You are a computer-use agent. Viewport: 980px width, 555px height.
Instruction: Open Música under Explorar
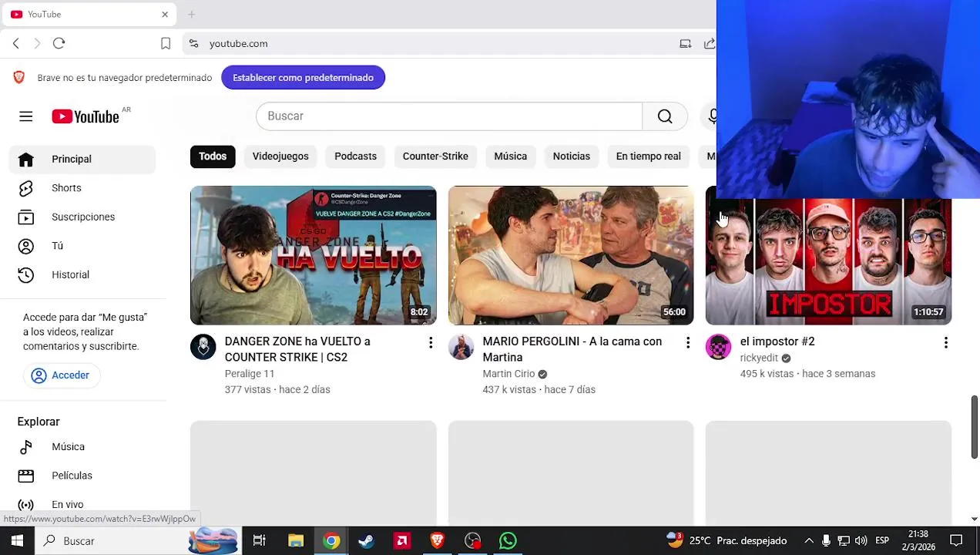coord(82,447)
